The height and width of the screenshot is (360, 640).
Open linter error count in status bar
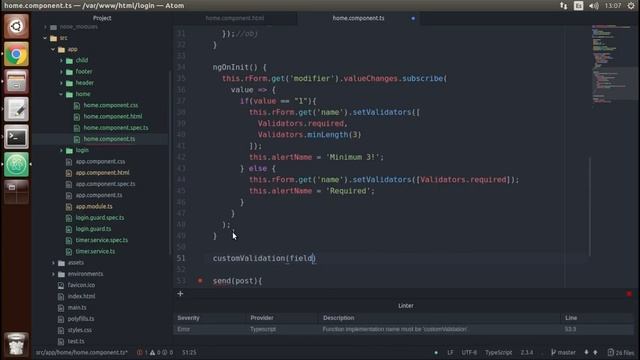[x=142, y=352]
